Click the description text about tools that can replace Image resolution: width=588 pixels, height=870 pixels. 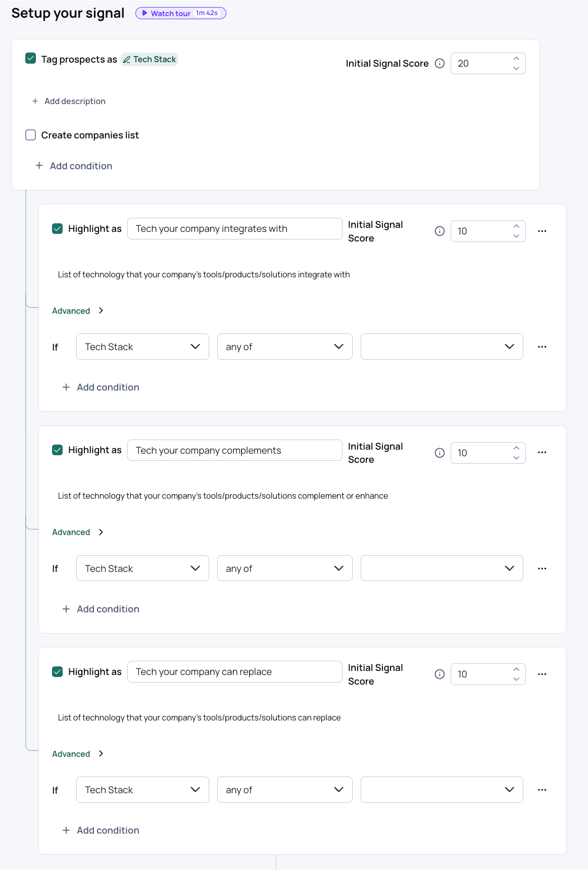click(199, 717)
